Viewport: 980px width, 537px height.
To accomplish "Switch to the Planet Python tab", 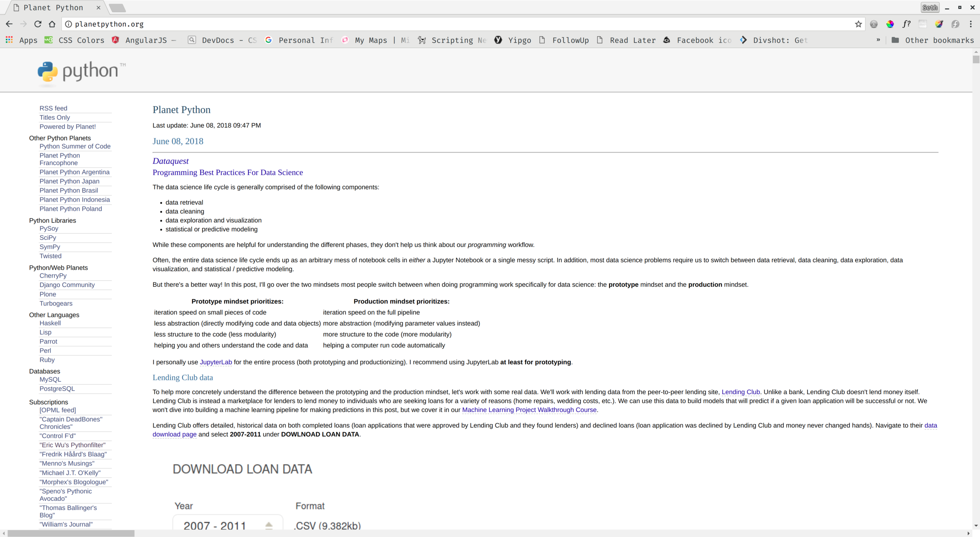I will 53,8.
